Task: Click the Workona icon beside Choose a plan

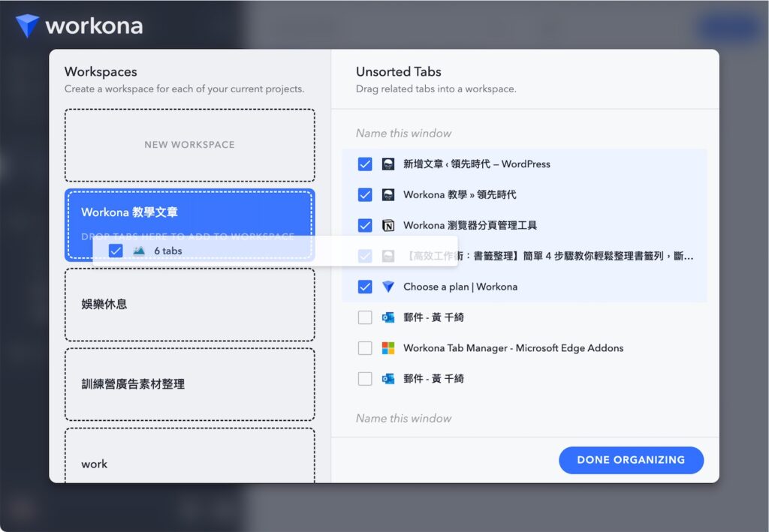Action: click(x=388, y=287)
